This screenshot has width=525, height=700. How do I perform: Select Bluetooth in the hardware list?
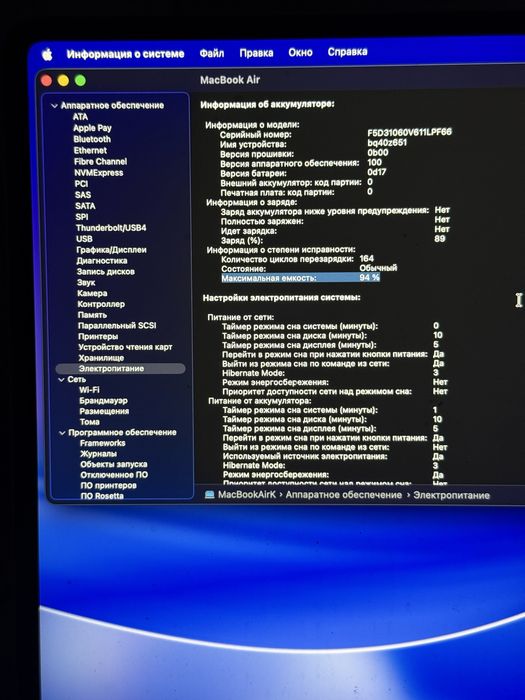point(92,139)
